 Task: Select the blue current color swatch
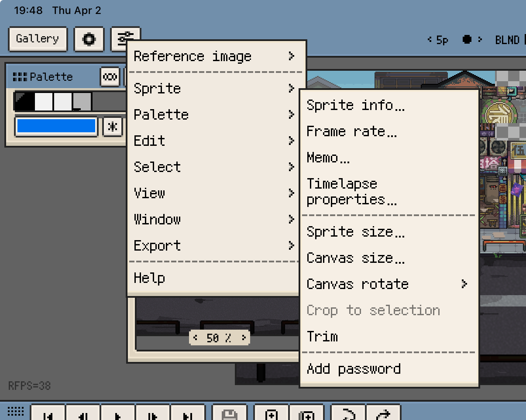56,126
